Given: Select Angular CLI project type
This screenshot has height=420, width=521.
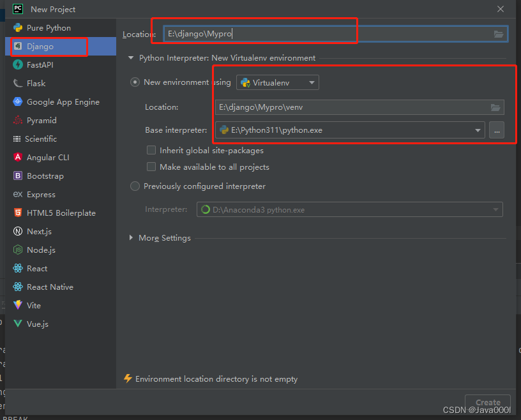Looking at the screenshot, I should 61,157.
